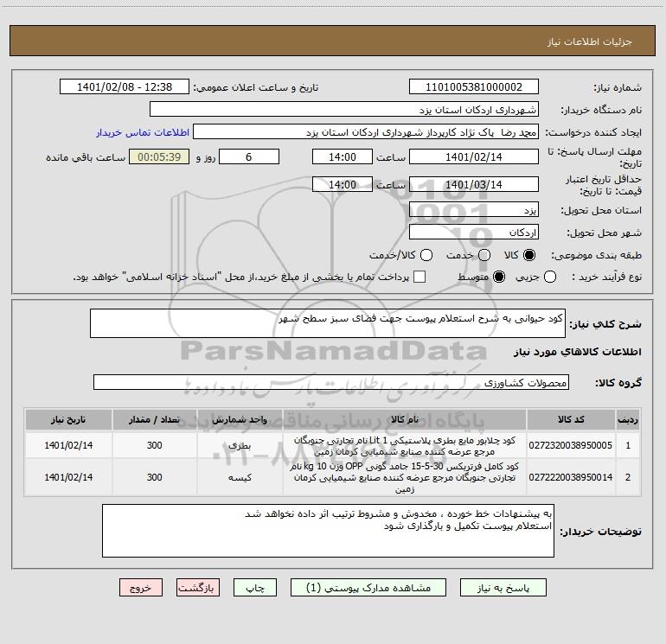Image resolution: width=666 pixels, height=644 pixels.
Task: Click the شرح کلی نیاز description box
Action: point(328,323)
